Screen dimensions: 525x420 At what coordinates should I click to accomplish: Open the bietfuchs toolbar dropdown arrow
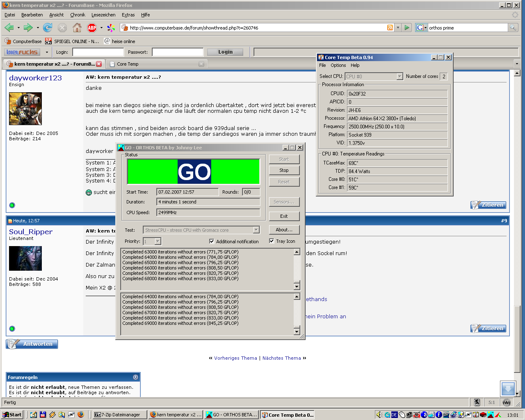pos(47,52)
